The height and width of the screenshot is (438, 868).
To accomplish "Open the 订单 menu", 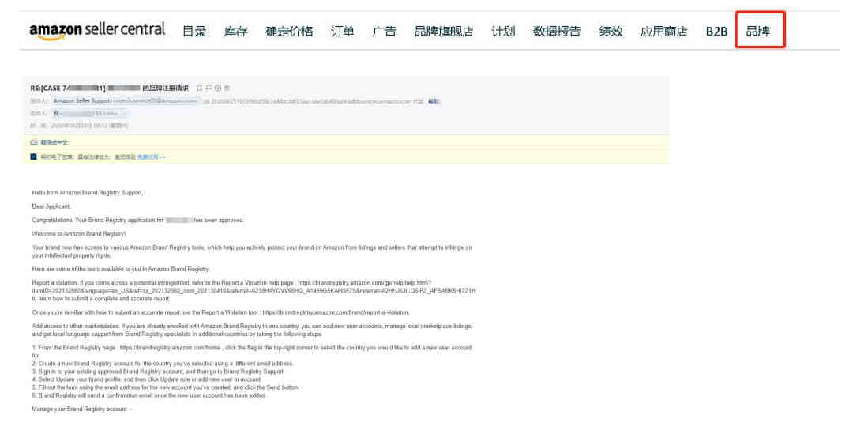I will (x=342, y=32).
